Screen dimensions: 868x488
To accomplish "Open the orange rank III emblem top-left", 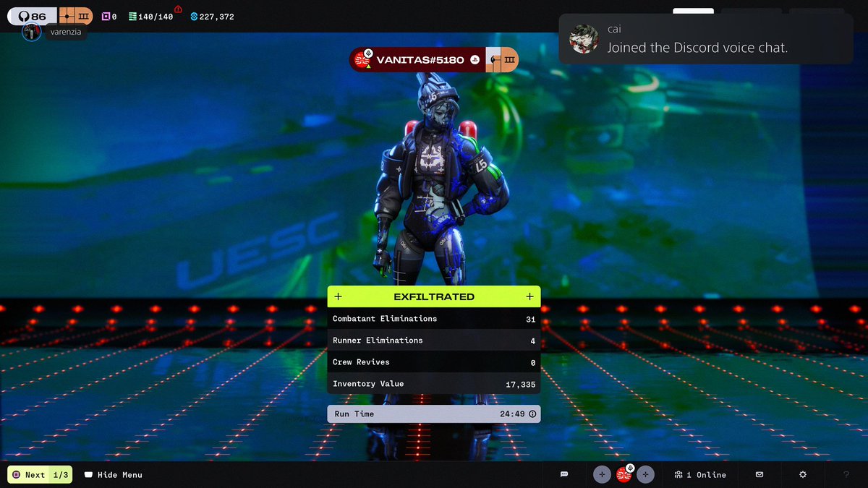I will pyautogui.click(x=75, y=16).
